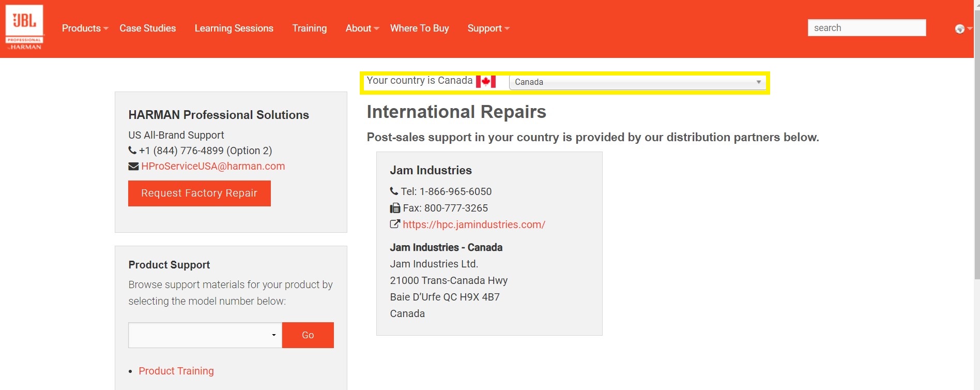Screen dimensions: 980x390
Task: Click the phone icon beside +1 (844) 776-4899
Action: tap(132, 151)
